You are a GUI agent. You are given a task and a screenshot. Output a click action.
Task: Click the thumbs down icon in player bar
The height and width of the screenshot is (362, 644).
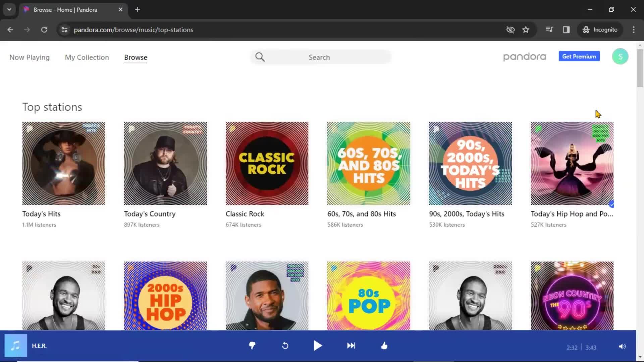252,346
